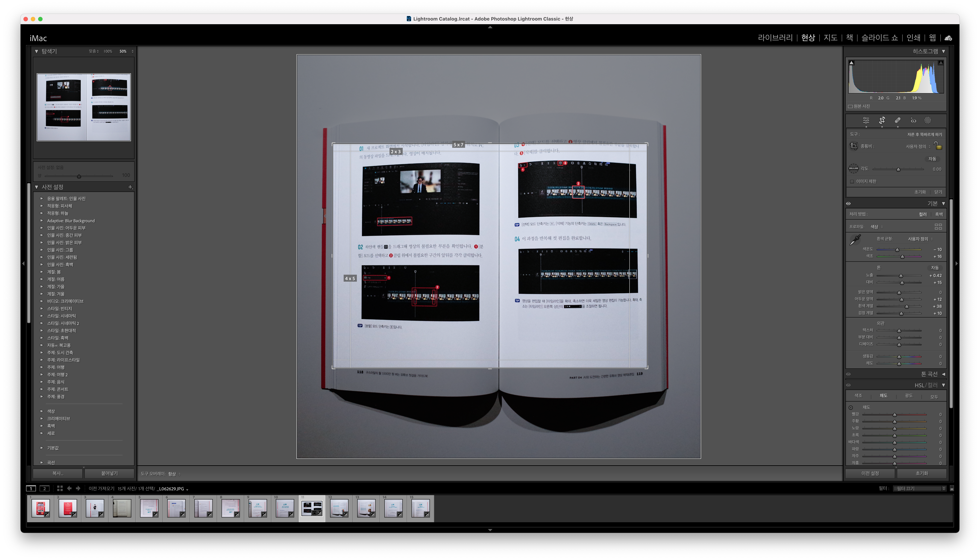Open the Red Eye Correction tool

[913, 120]
